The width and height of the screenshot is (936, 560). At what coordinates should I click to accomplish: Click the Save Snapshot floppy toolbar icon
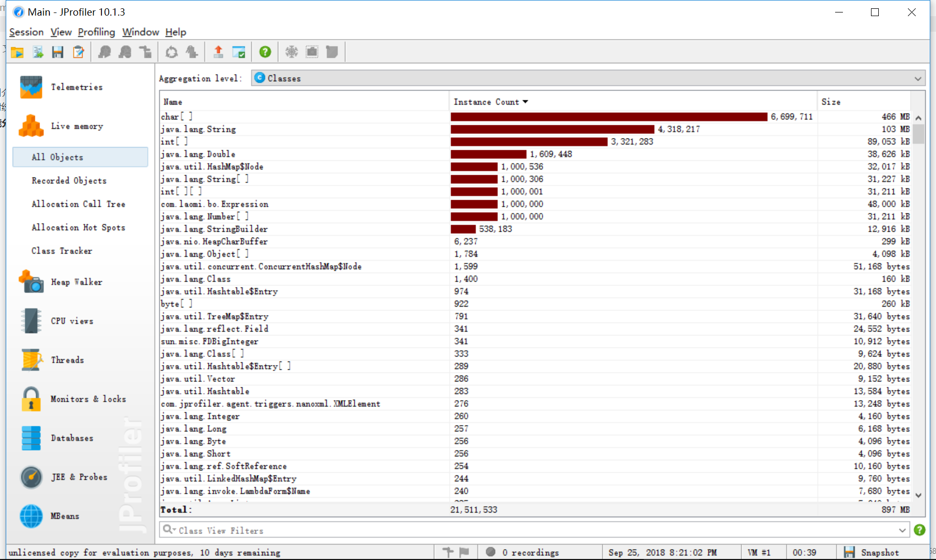coord(58,52)
